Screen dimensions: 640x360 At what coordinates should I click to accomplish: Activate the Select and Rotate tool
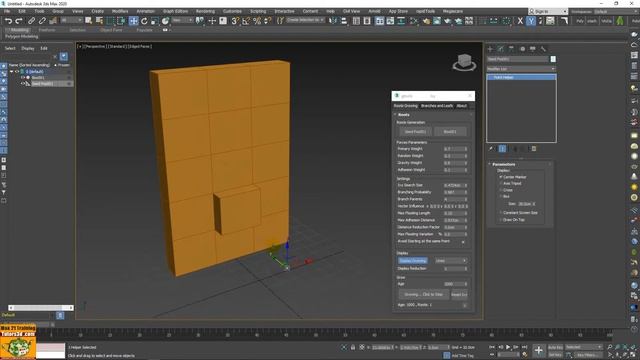coord(144,21)
